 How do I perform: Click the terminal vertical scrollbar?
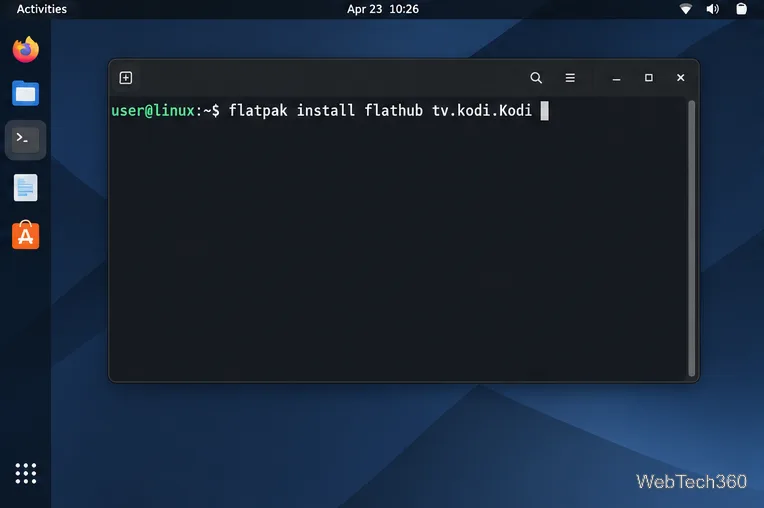click(x=691, y=238)
